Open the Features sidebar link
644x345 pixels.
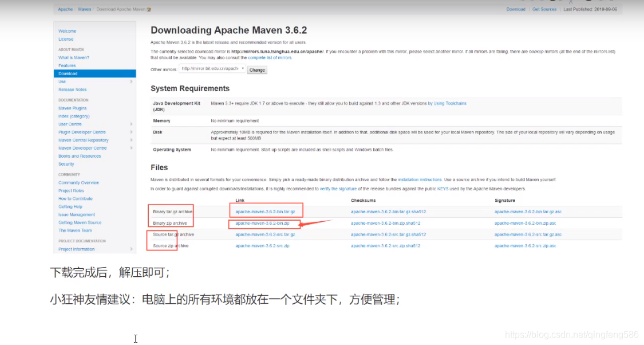(x=67, y=66)
